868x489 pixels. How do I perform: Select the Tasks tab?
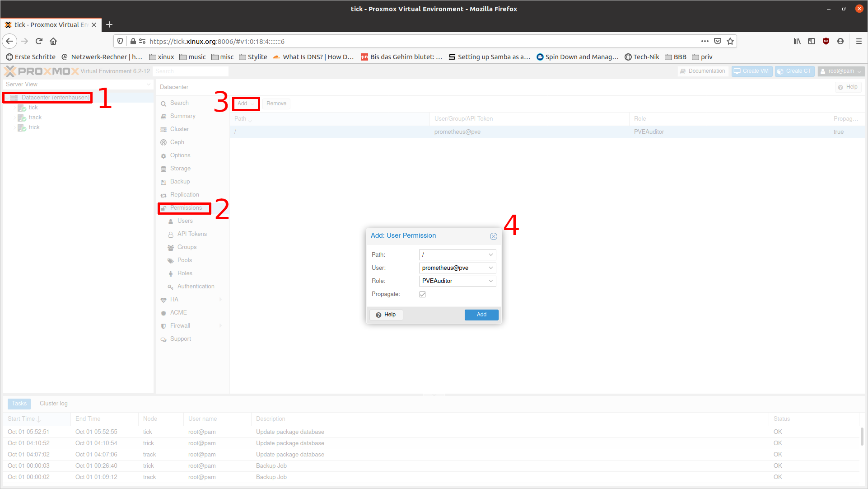coord(19,404)
